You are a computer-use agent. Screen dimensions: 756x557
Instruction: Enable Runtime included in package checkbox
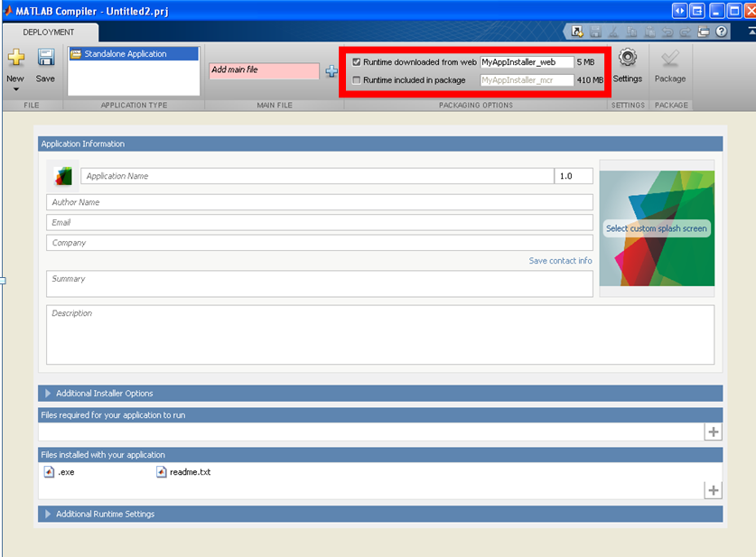pyautogui.click(x=357, y=80)
